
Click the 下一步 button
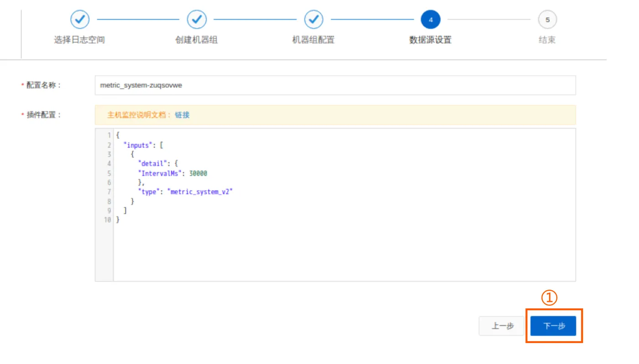tap(553, 326)
